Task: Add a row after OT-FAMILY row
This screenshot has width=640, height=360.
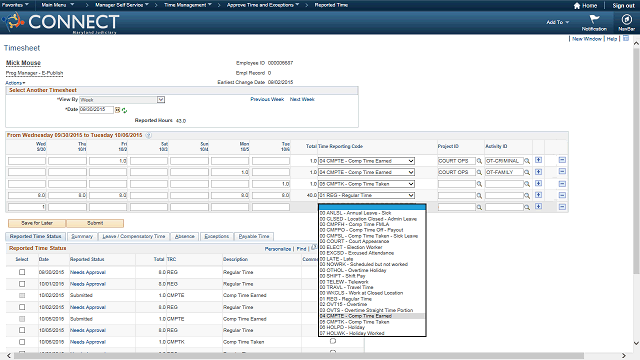Action: pyautogui.click(x=538, y=171)
